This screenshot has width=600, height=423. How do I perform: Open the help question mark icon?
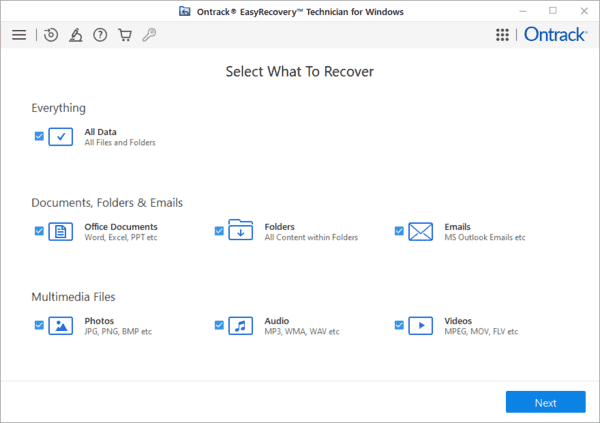coord(100,35)
